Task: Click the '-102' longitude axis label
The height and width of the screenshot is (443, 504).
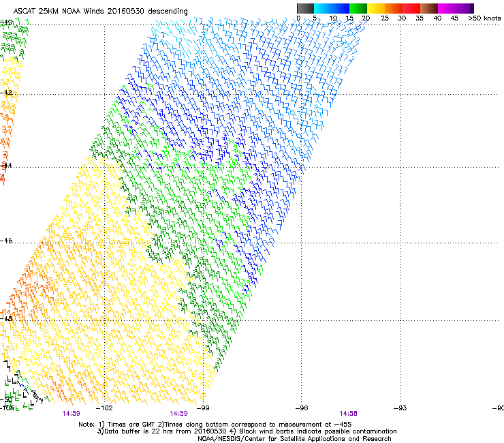Action: tap(104, 408)
